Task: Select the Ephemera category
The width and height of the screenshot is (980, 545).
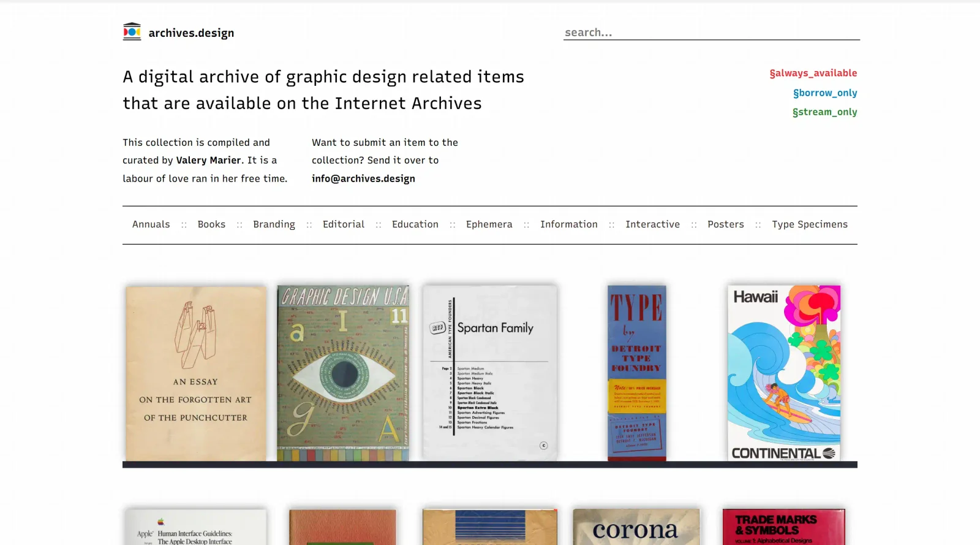Action: click(x=489, y=224)
